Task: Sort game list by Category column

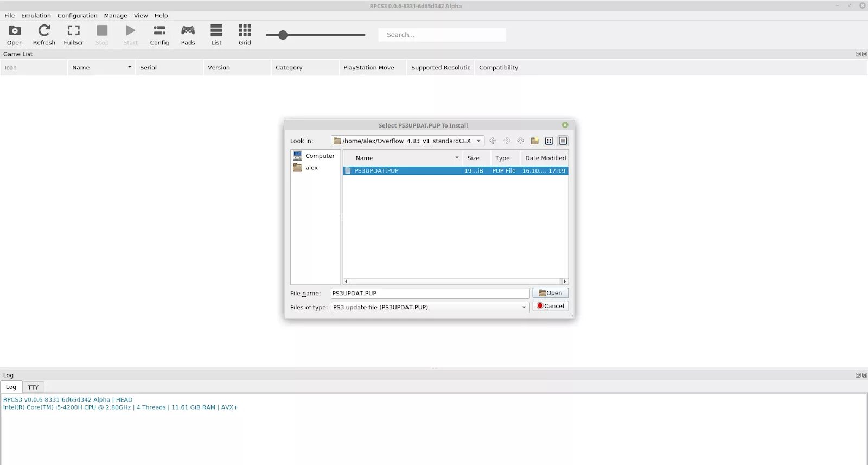Action: tap(305, 68)
